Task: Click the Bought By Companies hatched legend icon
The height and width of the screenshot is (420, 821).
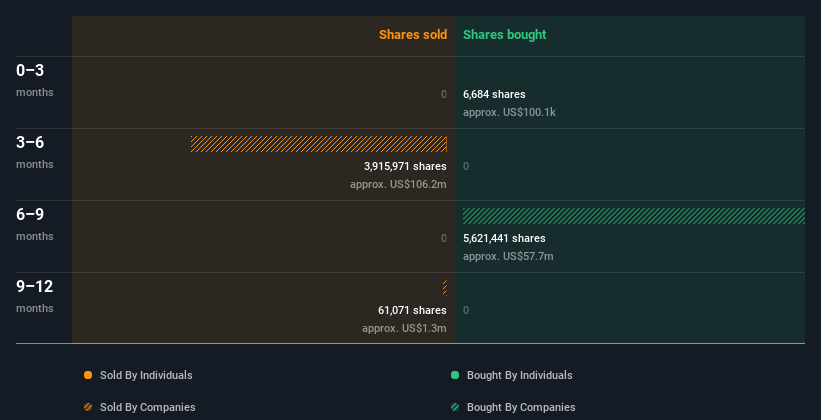Action: (x=455, y=407)
